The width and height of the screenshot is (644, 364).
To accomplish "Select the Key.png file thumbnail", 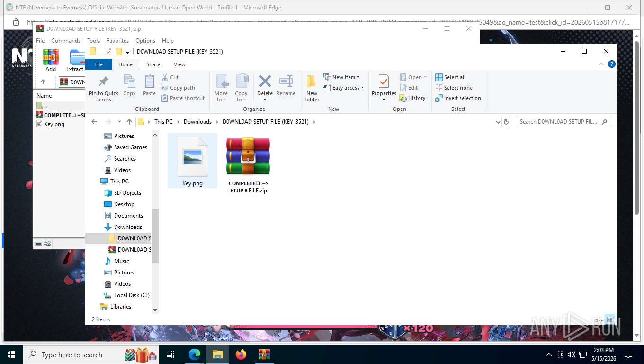I will (192, 161).
